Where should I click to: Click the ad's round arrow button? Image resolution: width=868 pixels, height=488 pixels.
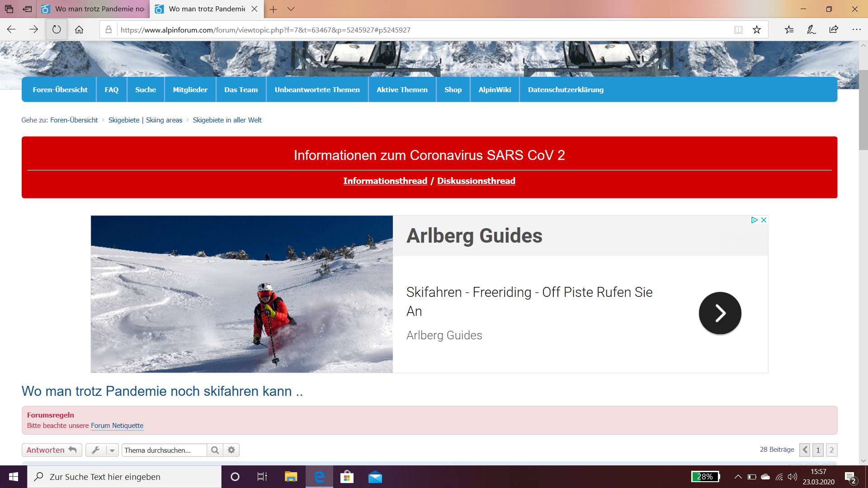720,313
